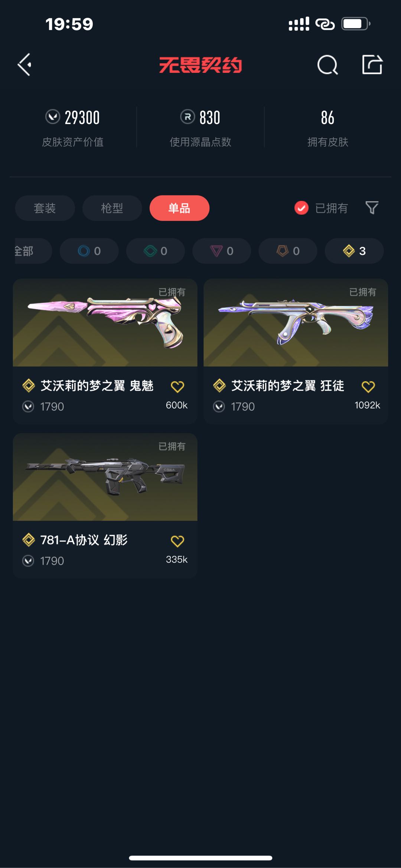Uncheck the 已拥有 owned filter
Screen dimensions: 401x868
321,208
